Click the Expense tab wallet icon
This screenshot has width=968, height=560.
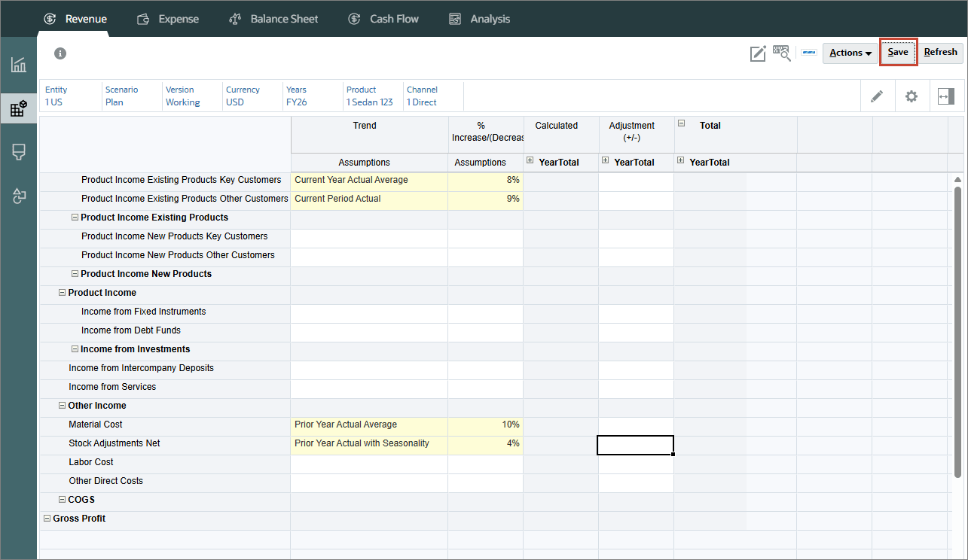click(143, 19)
